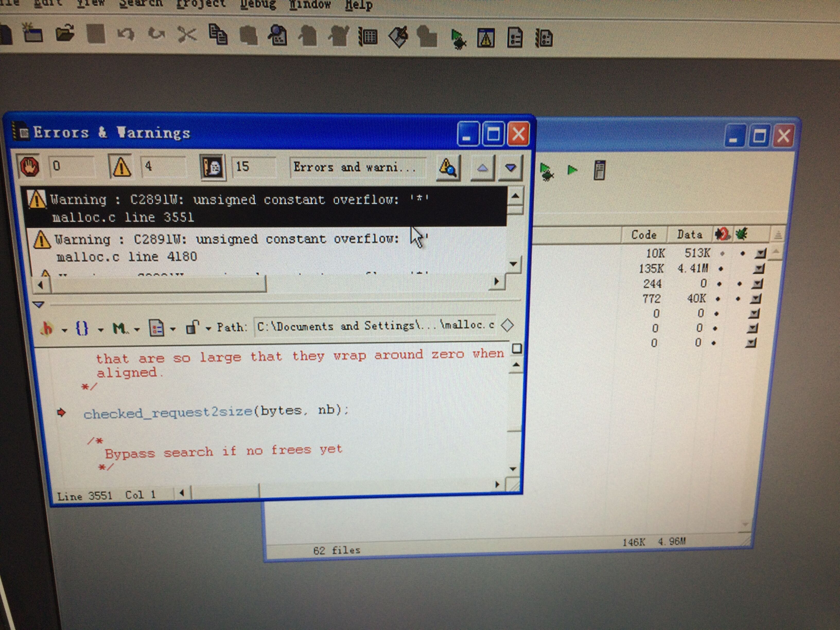Open interface popup for 772 row

click(756, 299)
